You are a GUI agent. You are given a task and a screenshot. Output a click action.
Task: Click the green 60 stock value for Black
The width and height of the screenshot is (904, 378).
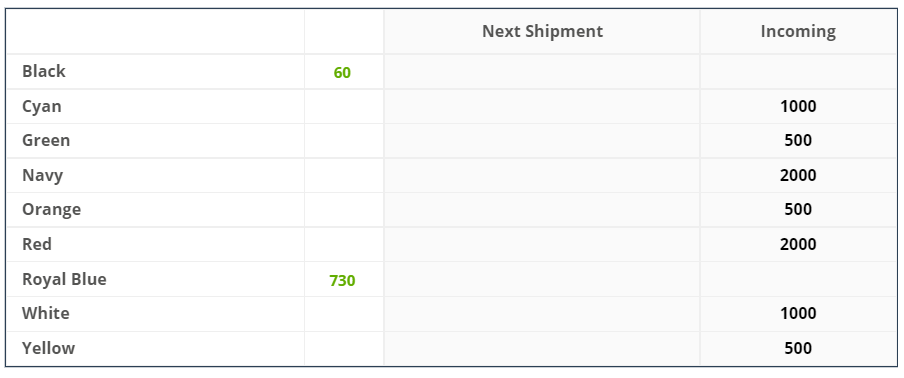click(342, 73)
